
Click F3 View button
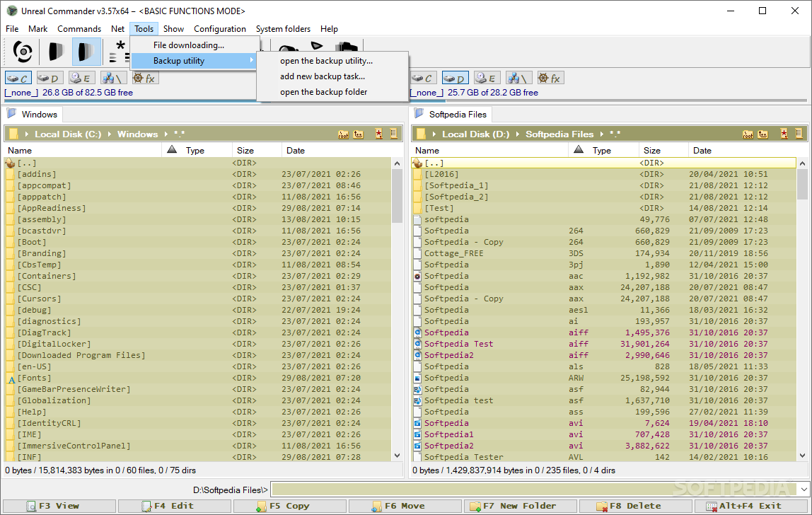[59, 506]
